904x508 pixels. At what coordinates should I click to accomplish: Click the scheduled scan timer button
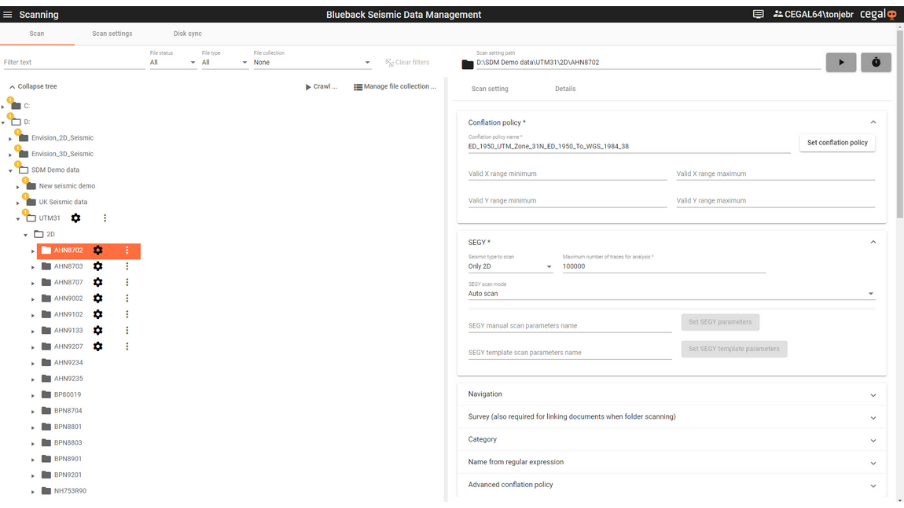876,62
